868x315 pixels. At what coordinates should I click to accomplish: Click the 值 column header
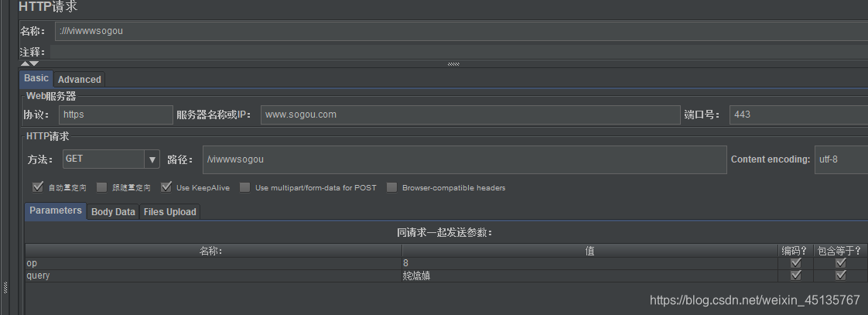[x=590, y=251]
